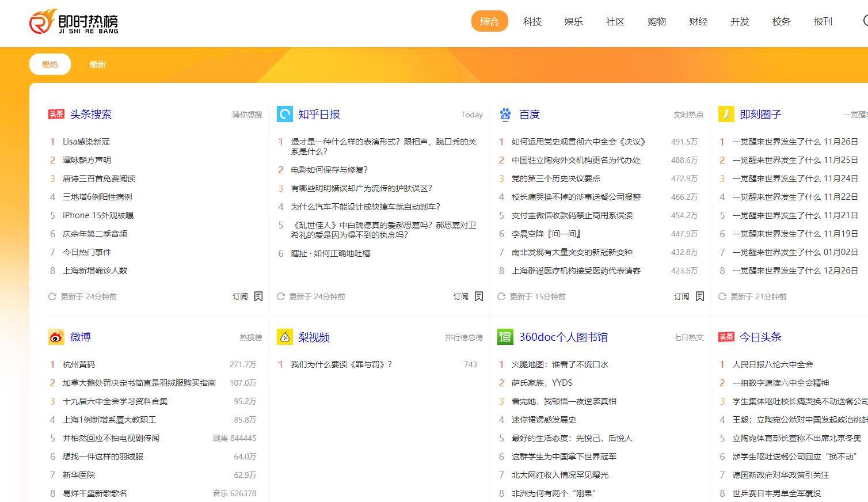Image resolution: width=868 pixels, height=502 pixels.
Task: Click the Zhihu Daily circular icon
Action: (x=284, y=114)
